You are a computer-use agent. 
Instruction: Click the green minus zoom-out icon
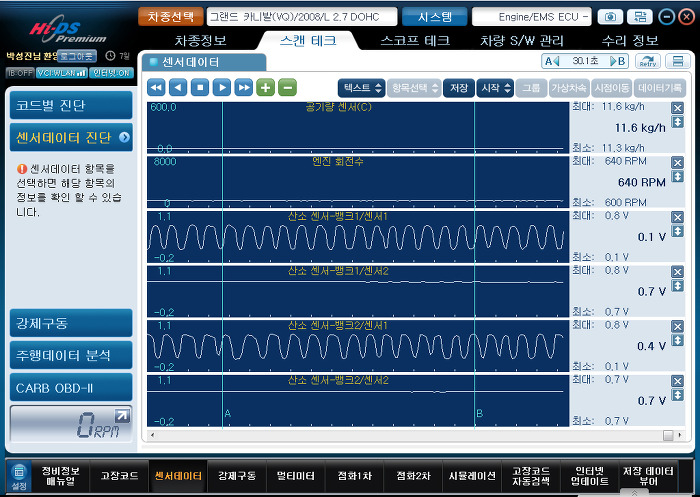(x=287, y=88)
